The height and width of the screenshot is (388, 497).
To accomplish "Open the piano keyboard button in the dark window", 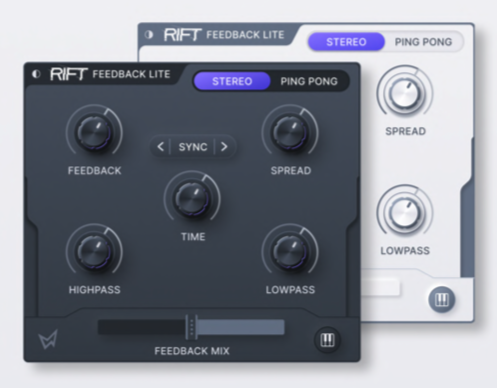I will [327, 340].
